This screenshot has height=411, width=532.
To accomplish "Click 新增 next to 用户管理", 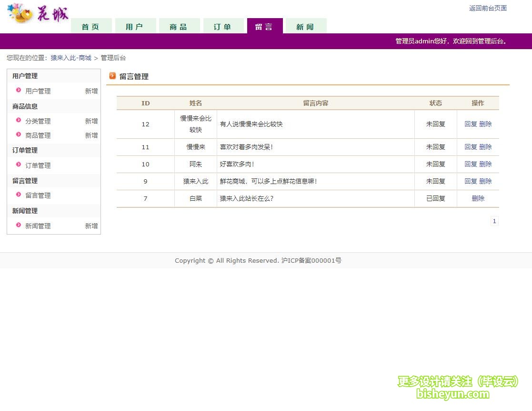I will point(91,91).
